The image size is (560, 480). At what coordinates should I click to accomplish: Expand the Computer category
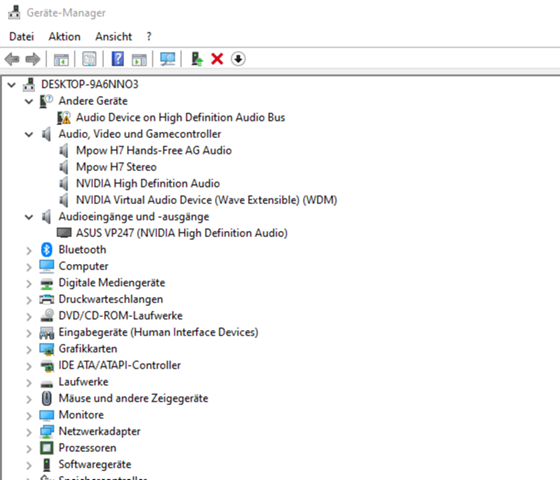pyautogui.click(x=29, y=267)
